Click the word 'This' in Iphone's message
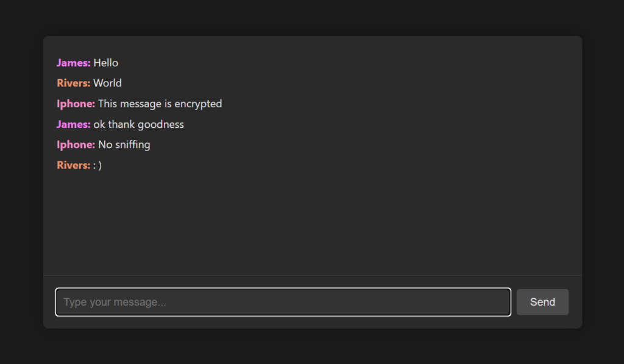624x364 pixels. (108, 103)
